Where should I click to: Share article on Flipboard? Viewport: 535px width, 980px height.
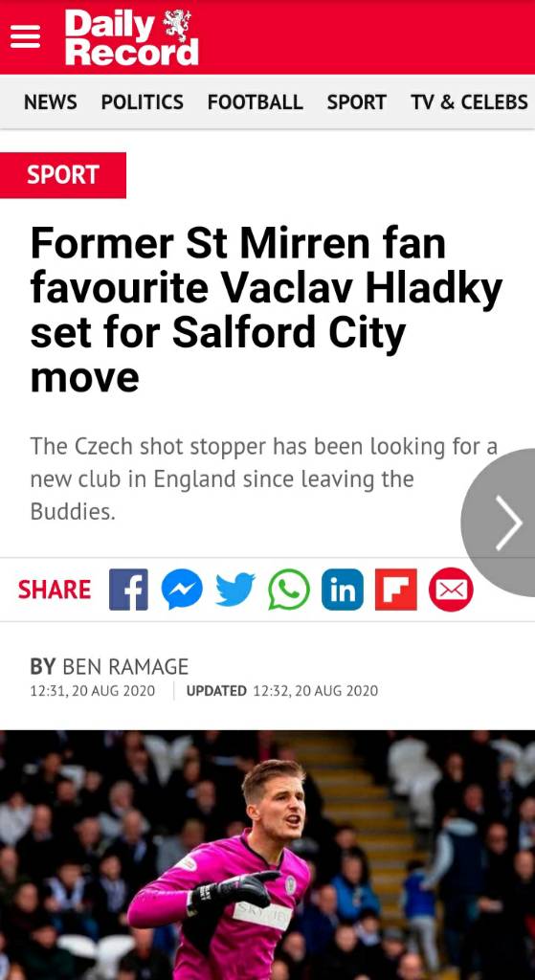pyautogui.click(x=395, y=590)
